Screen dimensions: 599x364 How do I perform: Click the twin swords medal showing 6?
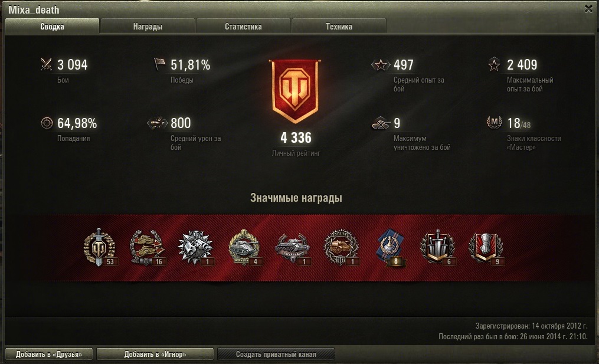point(437,248)
